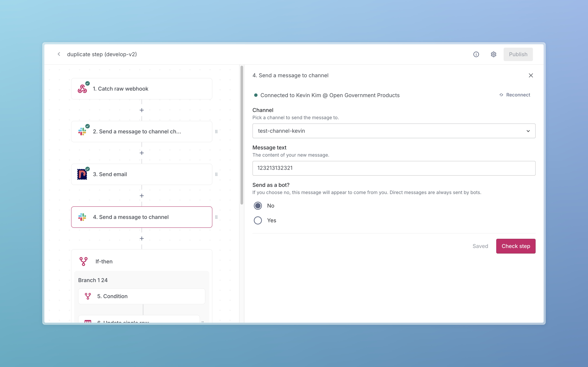
Task: Open step 2 Send a message to channel
Action: [x=142, y=132]
